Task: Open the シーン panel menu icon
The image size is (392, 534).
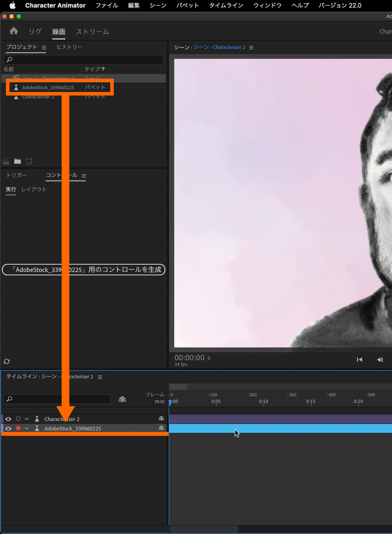Action: 251,47
